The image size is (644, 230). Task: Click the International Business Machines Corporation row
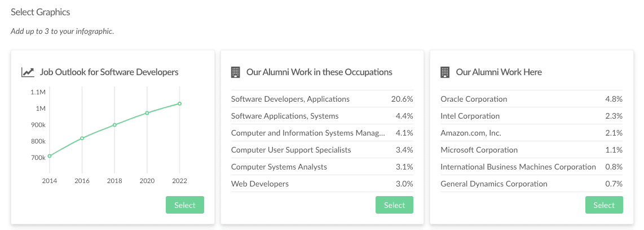(x=531, y=167)
